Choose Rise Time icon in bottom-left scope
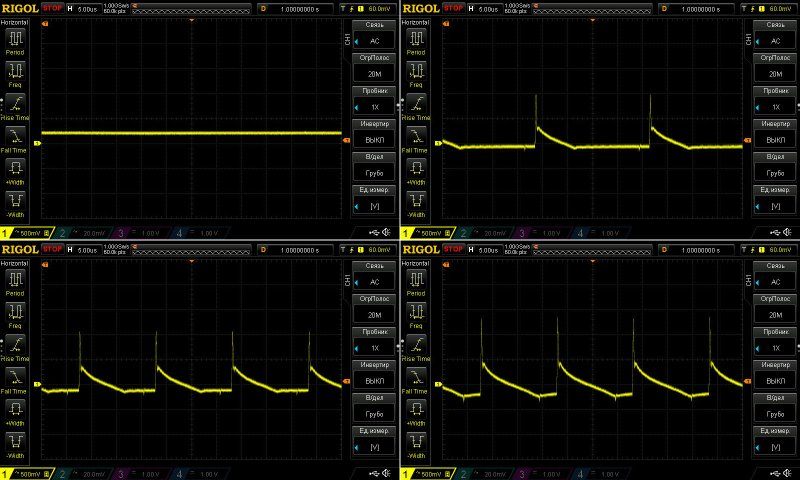Image resolution: width=800 pixels, height=480 pixels. (x=16, y=343)
